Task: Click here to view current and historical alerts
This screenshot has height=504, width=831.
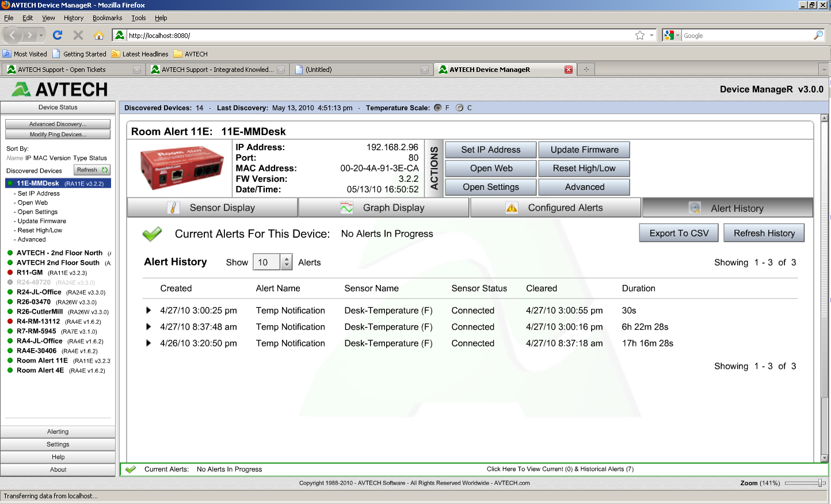Action: click(x=560, y=469)
